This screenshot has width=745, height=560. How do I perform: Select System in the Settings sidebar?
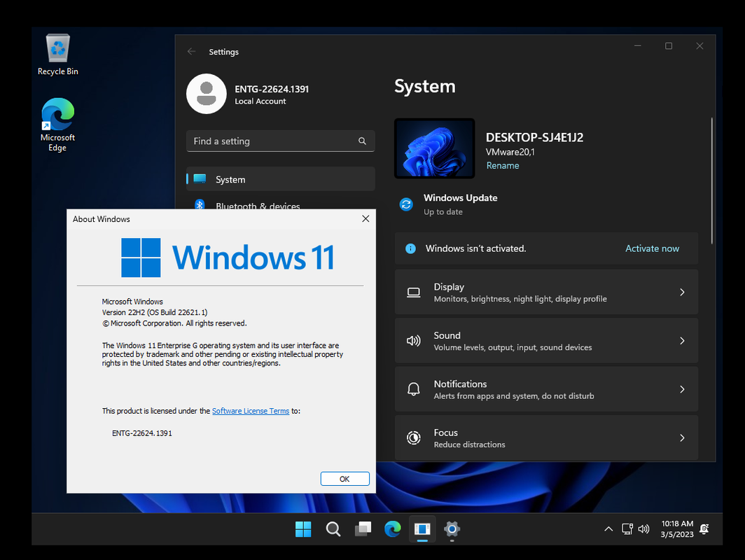[x=281, y=179]
